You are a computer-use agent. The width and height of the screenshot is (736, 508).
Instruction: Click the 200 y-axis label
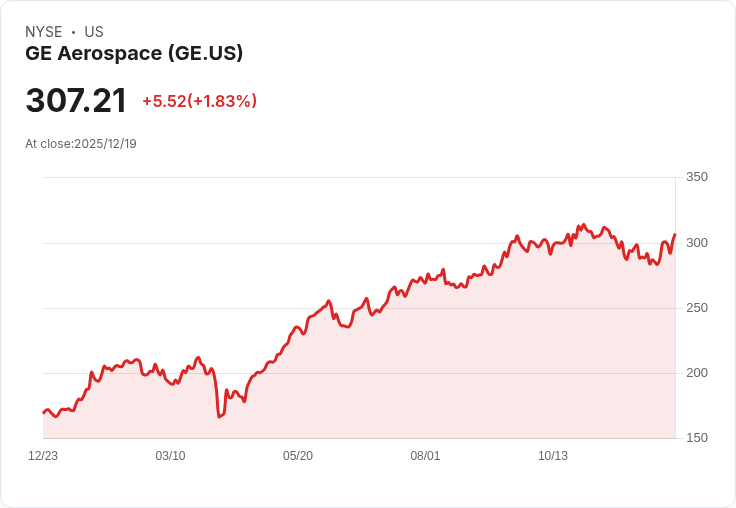click(x=697, y=373)
